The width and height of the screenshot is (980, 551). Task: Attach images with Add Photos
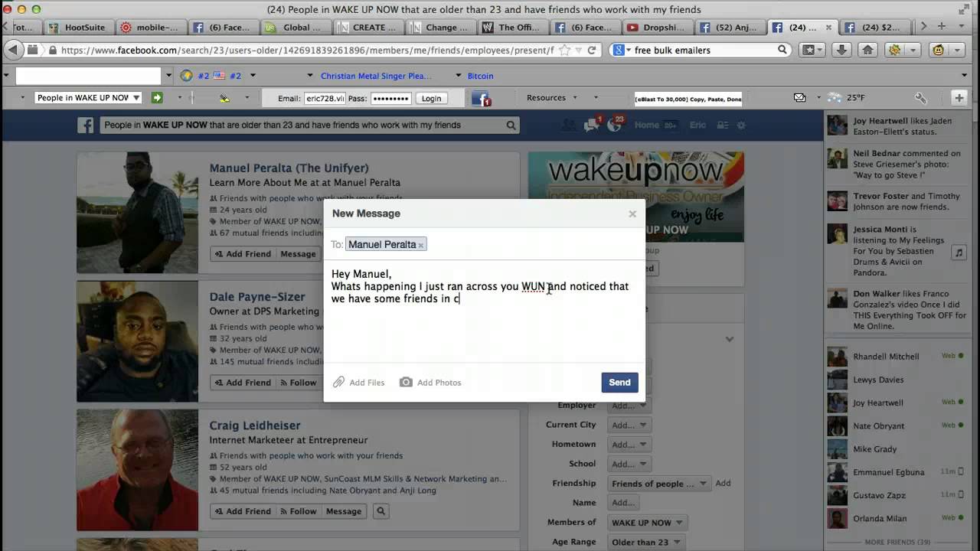point(430,383)
